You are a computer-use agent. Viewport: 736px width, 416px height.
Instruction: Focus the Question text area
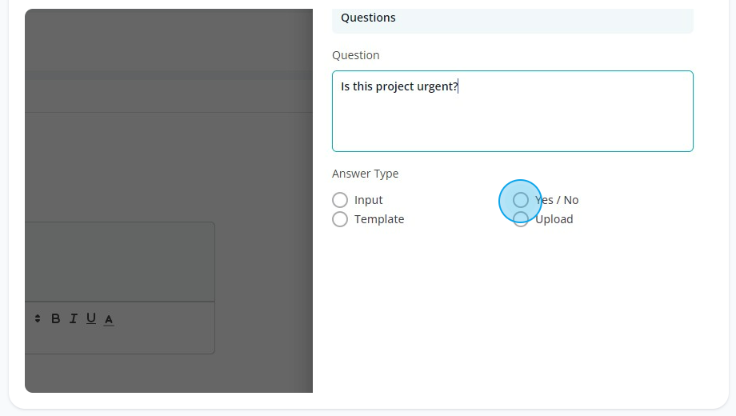coord(513,111)
